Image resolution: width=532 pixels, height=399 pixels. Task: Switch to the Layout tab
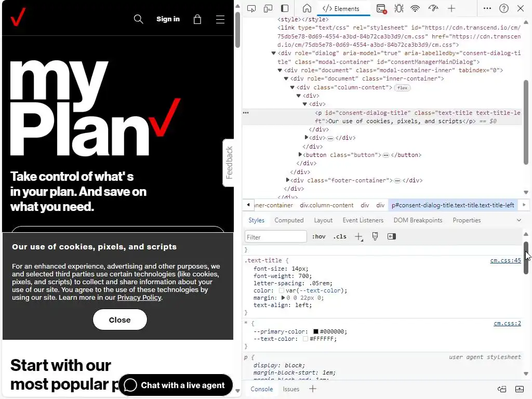click(x=323, y=220)
